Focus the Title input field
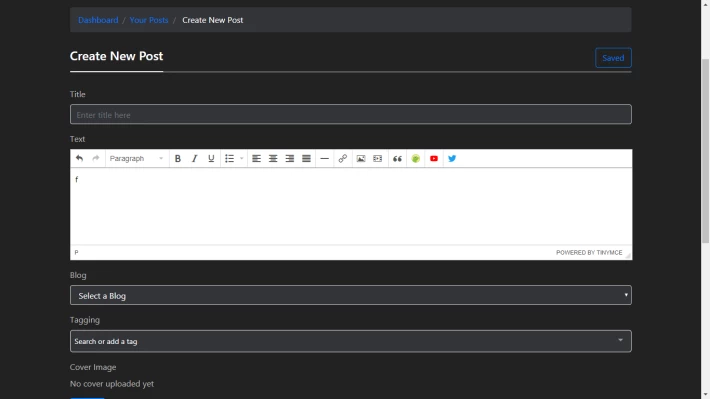Image resolution: width=710 pixels, height=399 pixels. click(350, 115)
